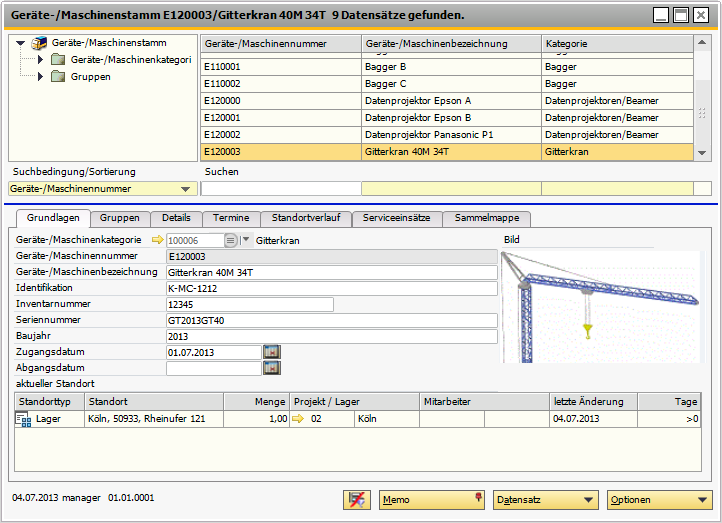Select row E110002 Bagger C
Image resolution: width=722 pixels, height=523 pixels.
(447, 84)
